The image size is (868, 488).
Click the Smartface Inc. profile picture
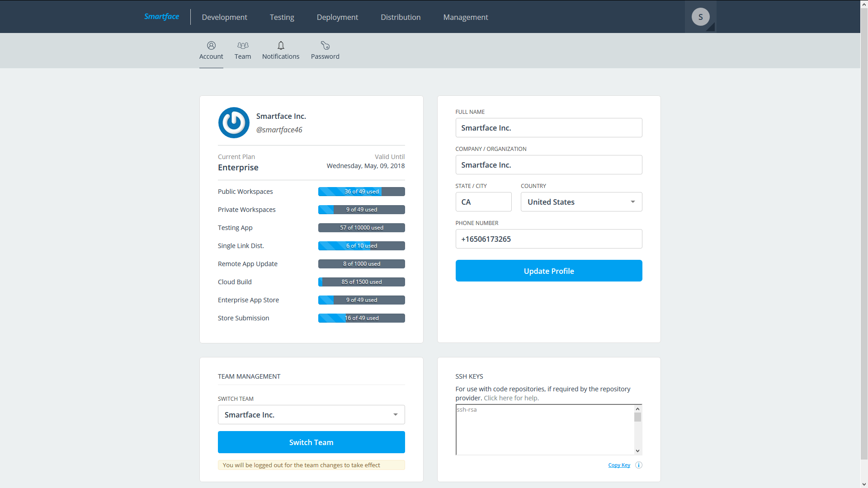point(234,122)
